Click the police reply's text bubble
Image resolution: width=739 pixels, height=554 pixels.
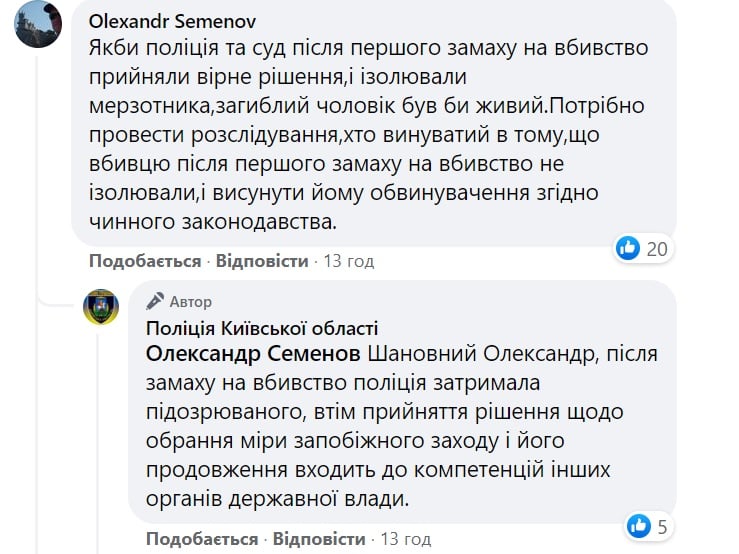pos(402,402)
